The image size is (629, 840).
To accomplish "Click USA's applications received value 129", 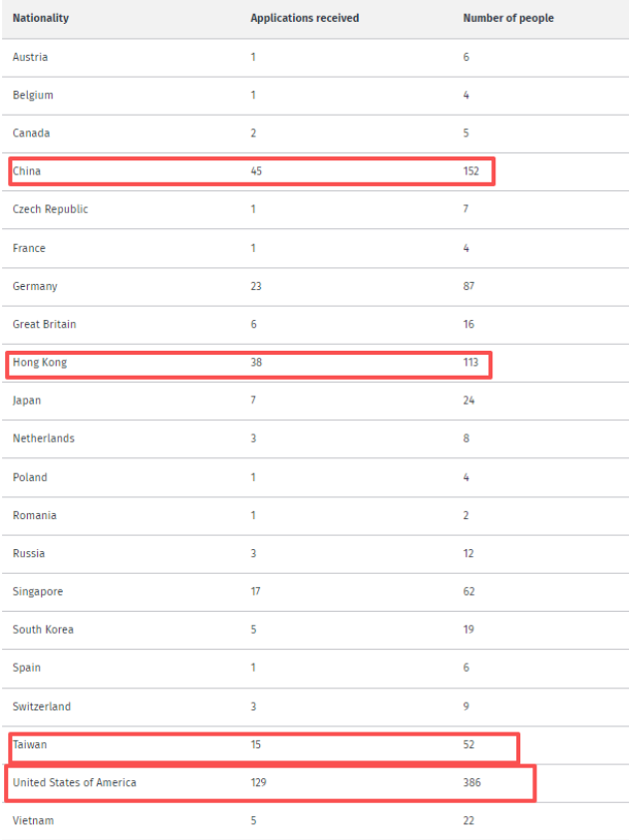I will point(259,783).
